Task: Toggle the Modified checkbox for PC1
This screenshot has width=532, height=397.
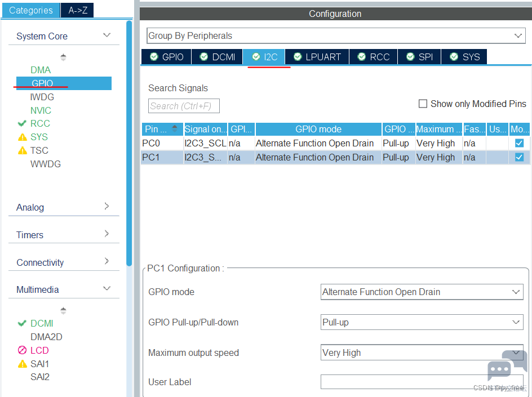Action: tap(519, 157)
